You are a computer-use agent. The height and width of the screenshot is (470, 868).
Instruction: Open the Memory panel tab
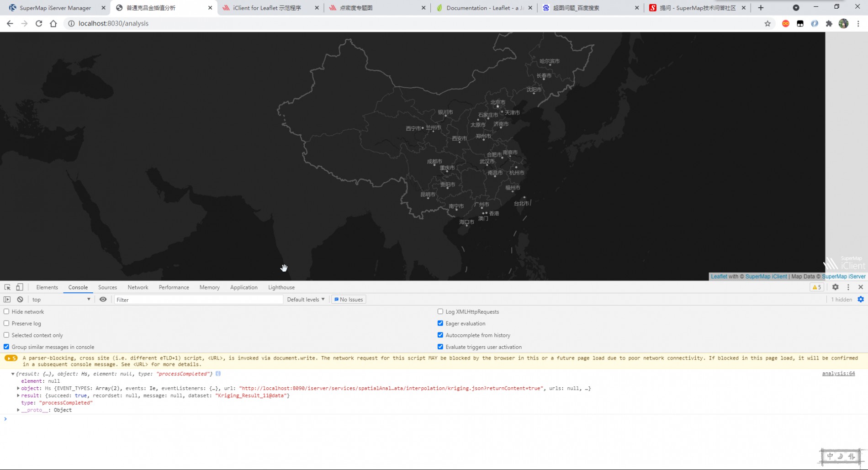[210, 287]
